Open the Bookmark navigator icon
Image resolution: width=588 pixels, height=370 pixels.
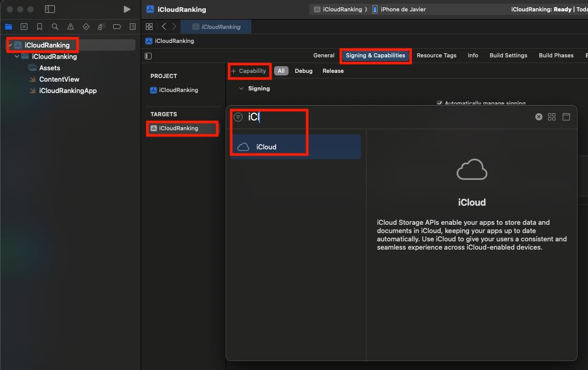[x=39, y=27]
